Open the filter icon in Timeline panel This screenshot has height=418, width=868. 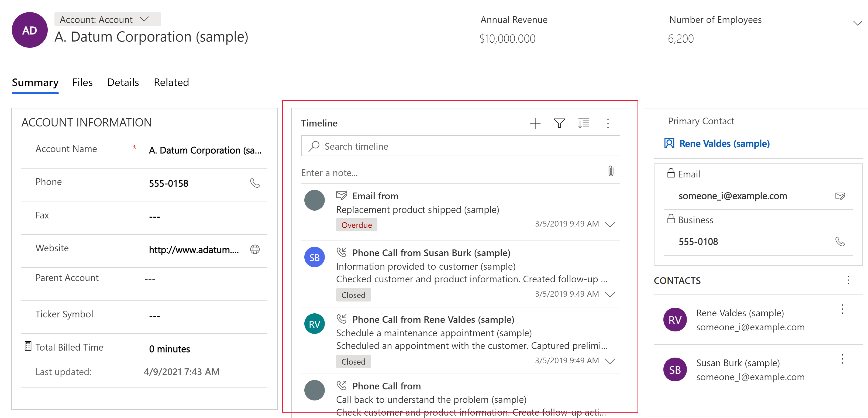point(559,124)
